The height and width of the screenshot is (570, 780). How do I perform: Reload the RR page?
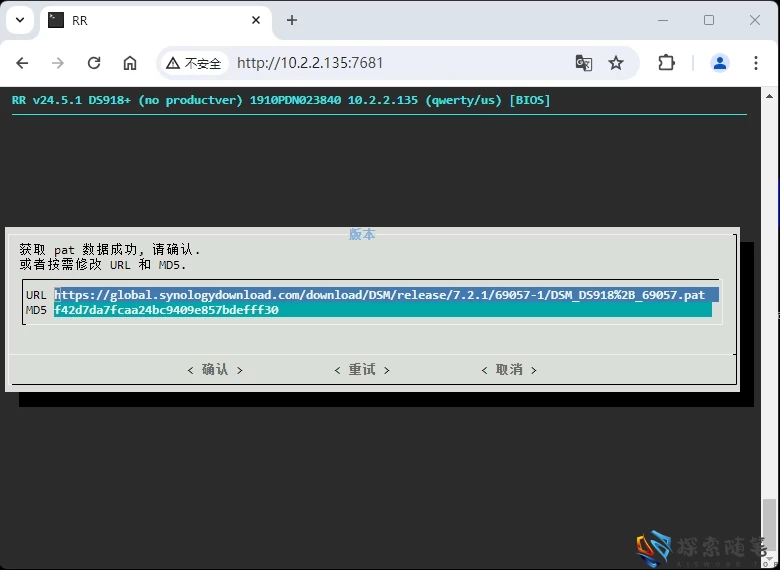[x=94, y=63]
